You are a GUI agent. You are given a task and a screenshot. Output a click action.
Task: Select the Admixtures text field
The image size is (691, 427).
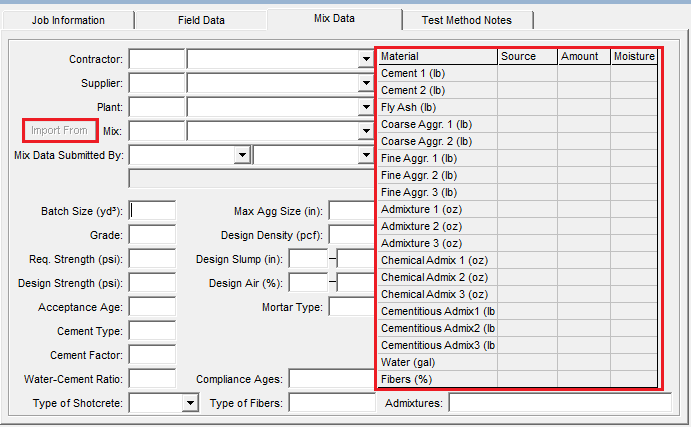click(x=559, y=403)
